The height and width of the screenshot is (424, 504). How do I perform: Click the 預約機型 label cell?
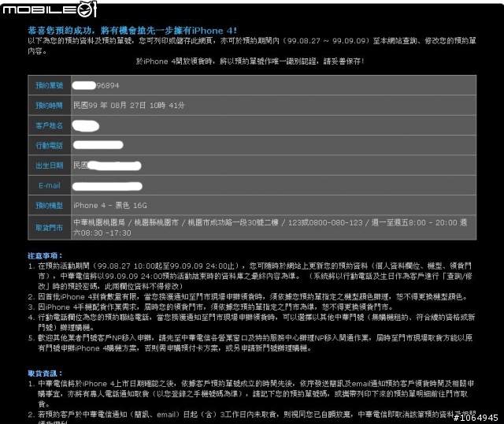pyautogui.click(x=50, y=206)
